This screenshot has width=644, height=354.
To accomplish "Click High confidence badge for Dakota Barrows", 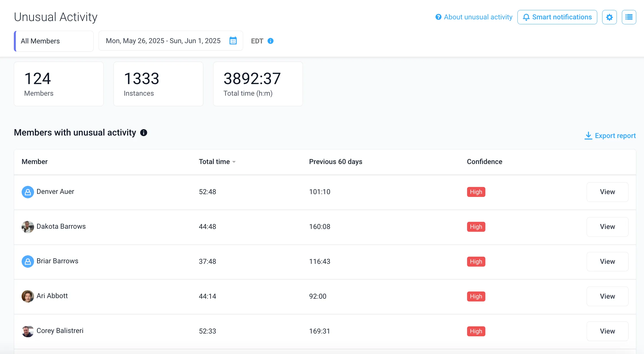I will pyautogui.click(x=476, y=227).
